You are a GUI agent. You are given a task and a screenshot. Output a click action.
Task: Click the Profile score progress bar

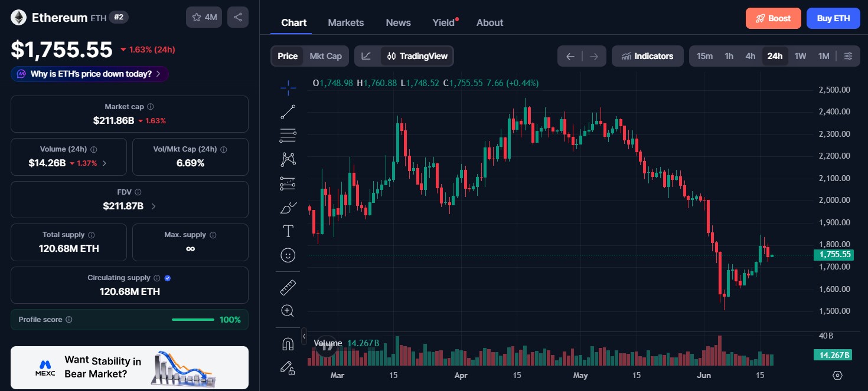pos(193,320)
